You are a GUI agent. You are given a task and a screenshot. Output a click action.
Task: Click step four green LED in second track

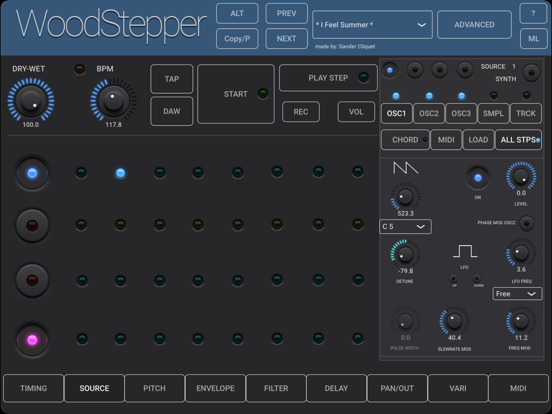coord(198,225)
